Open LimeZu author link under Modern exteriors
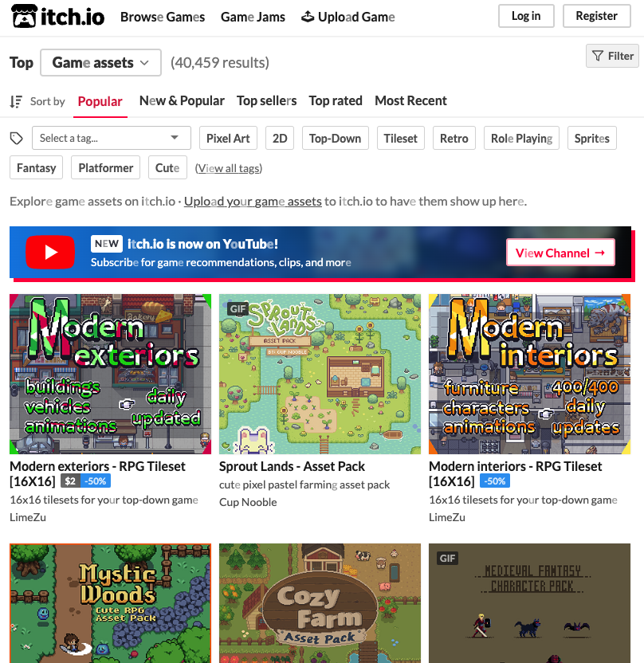This screenshot has width=644, height=663. (x=28, y=517)
